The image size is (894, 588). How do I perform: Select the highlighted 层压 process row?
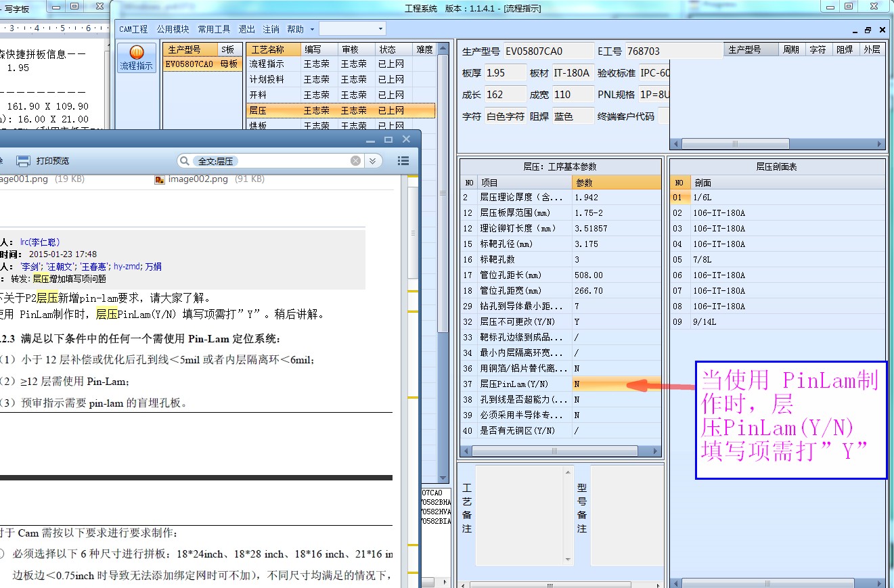pos(340,110)
